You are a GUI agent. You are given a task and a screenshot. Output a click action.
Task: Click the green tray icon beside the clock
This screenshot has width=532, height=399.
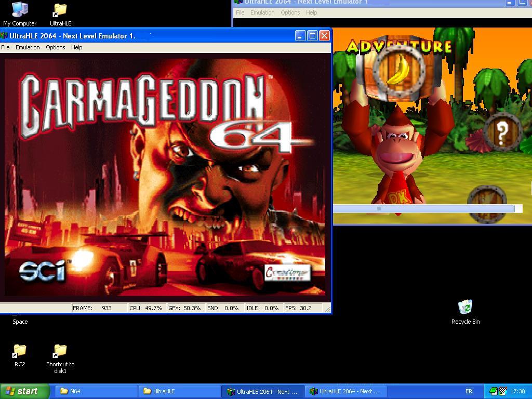[x=494, y=391]
